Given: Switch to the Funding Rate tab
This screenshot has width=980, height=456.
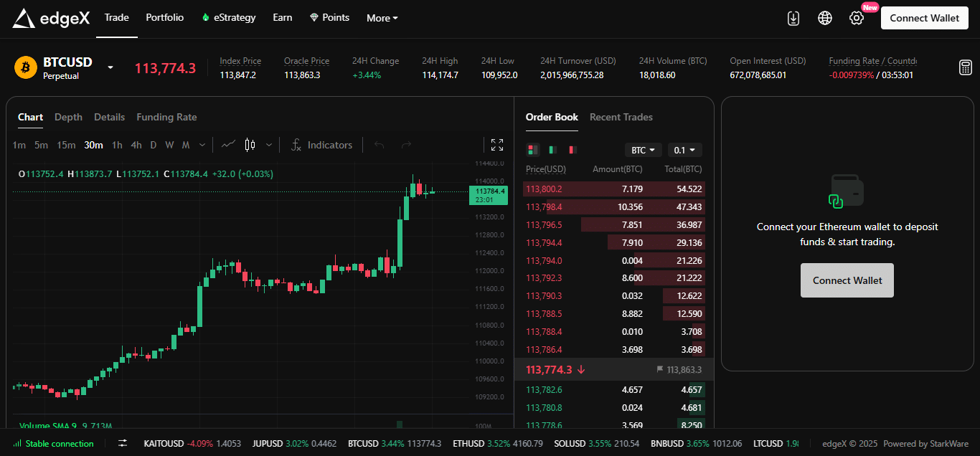Looking at the screenshot, I should click(166, 117).
